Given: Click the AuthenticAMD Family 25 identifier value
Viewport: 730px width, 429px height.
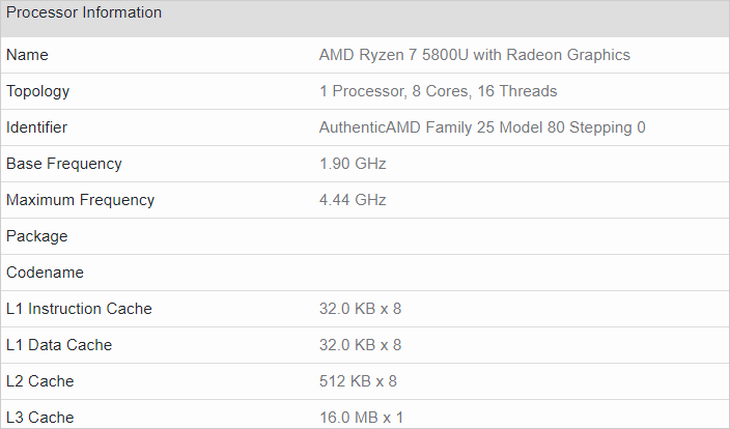Looking at the screenshot, I should click(x=482, y=128).
